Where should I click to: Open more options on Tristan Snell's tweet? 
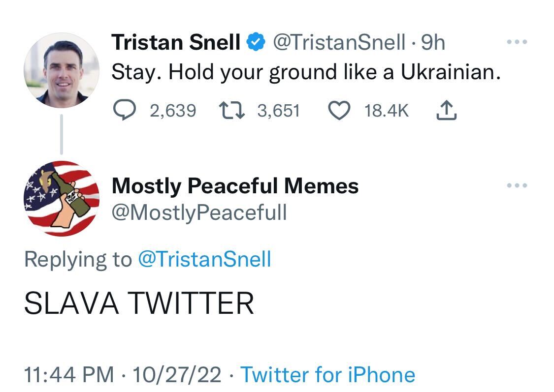(x=517, y=42)
